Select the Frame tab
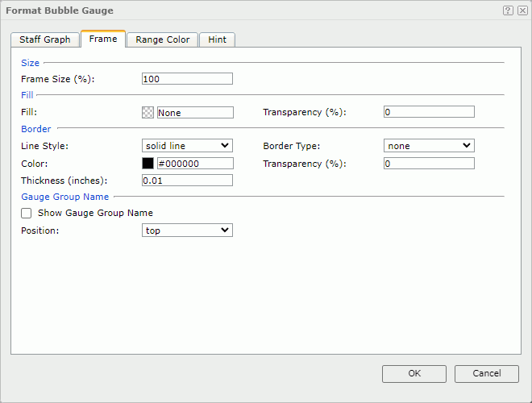Screen dimensions: 532x403 pyautogui.click(x=103, y=39)
